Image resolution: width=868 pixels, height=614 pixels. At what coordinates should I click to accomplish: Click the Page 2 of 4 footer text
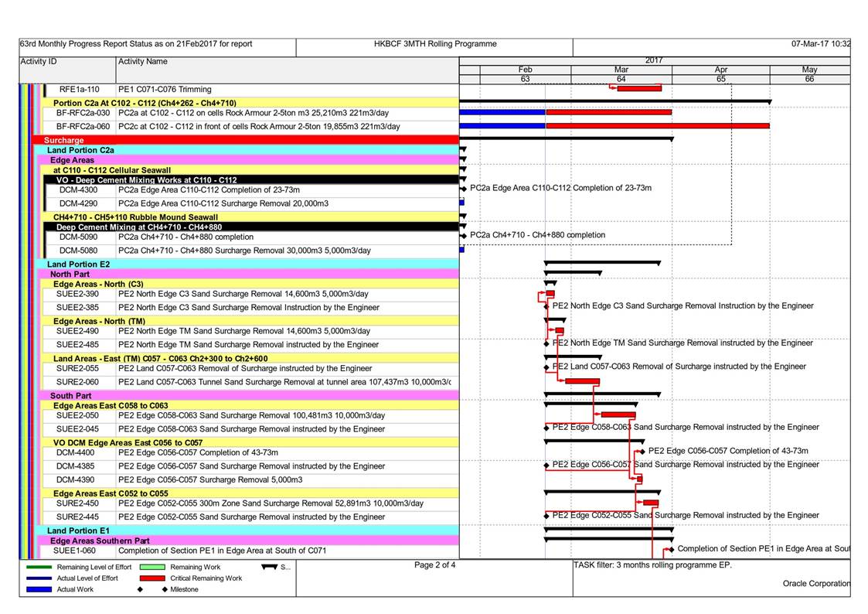click(434, 565)
